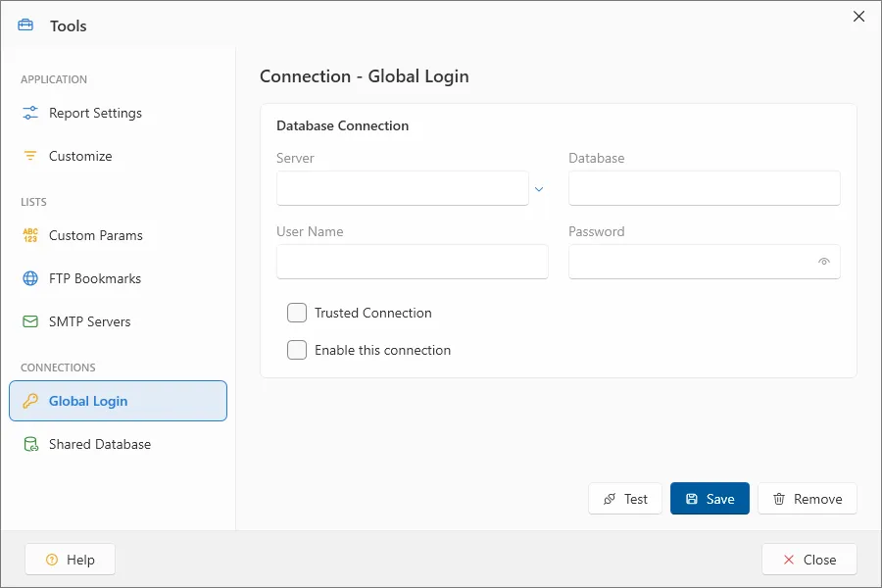Click the red X icon on Close

coord(789,560)
